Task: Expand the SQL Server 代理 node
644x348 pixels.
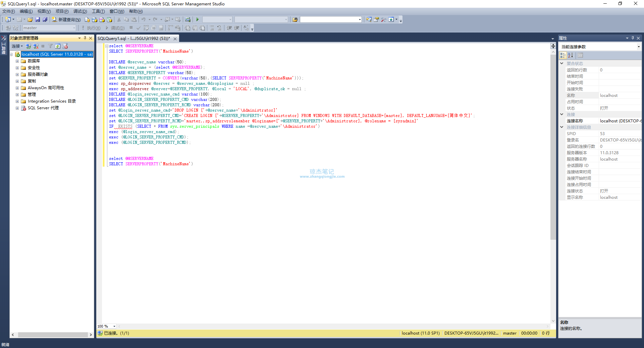Action: tap(17, 108)
